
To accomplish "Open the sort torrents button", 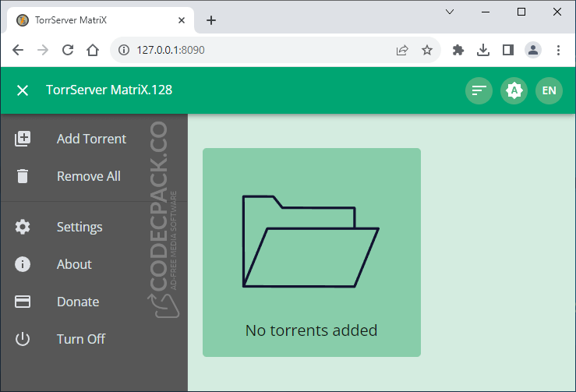I will tap(479, 90).
